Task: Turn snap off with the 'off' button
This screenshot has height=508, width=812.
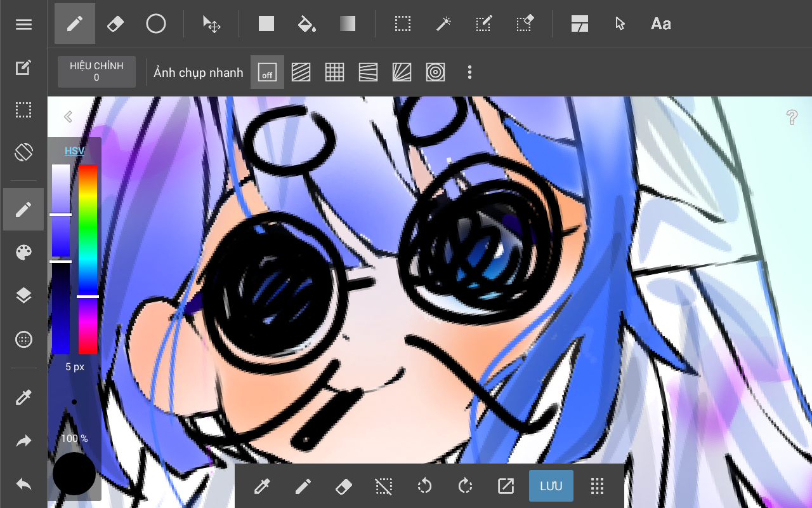Action: [x=267, y=72]
